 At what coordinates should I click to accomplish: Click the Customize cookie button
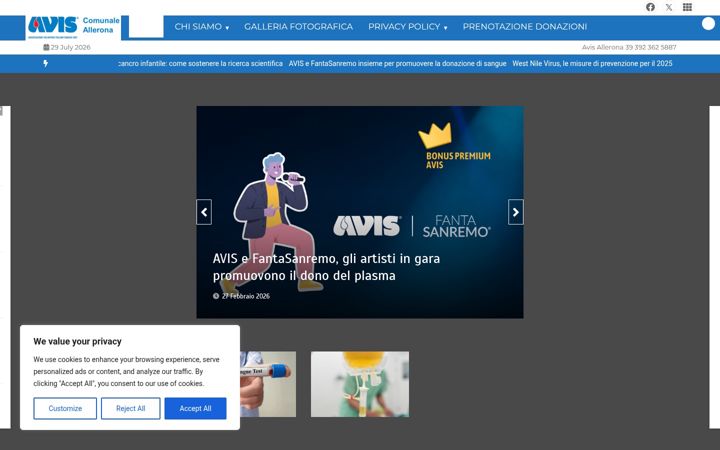pyautogui.click(x=65, y=408)
